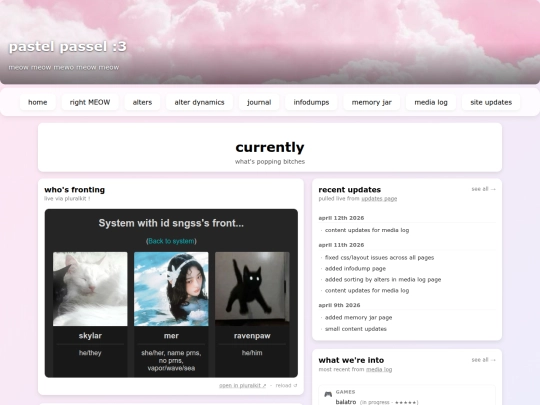Viewport: 540px width, 405px height.
Task: Click the mer member name
Action: (171, 336)
